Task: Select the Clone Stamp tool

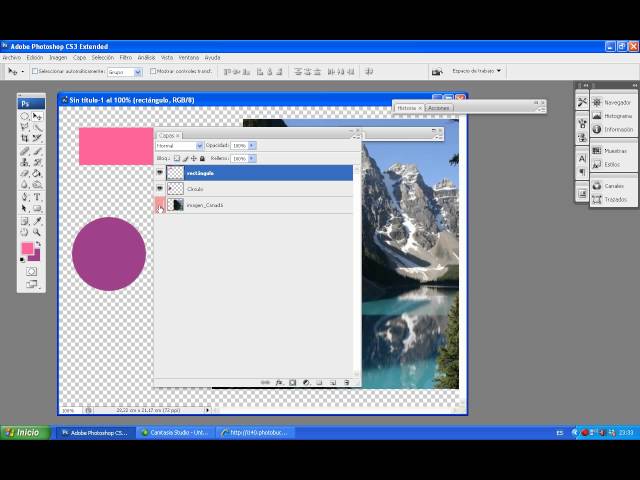Action: click(24, 162)
